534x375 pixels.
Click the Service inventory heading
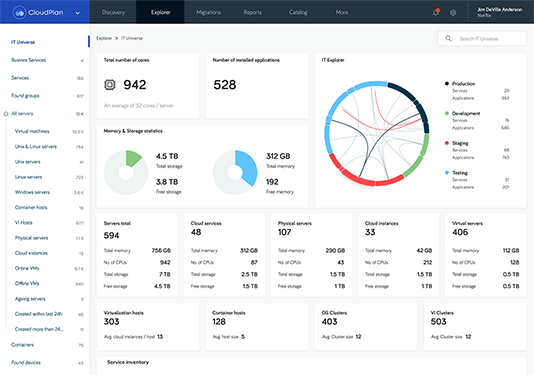pos(128,362)
